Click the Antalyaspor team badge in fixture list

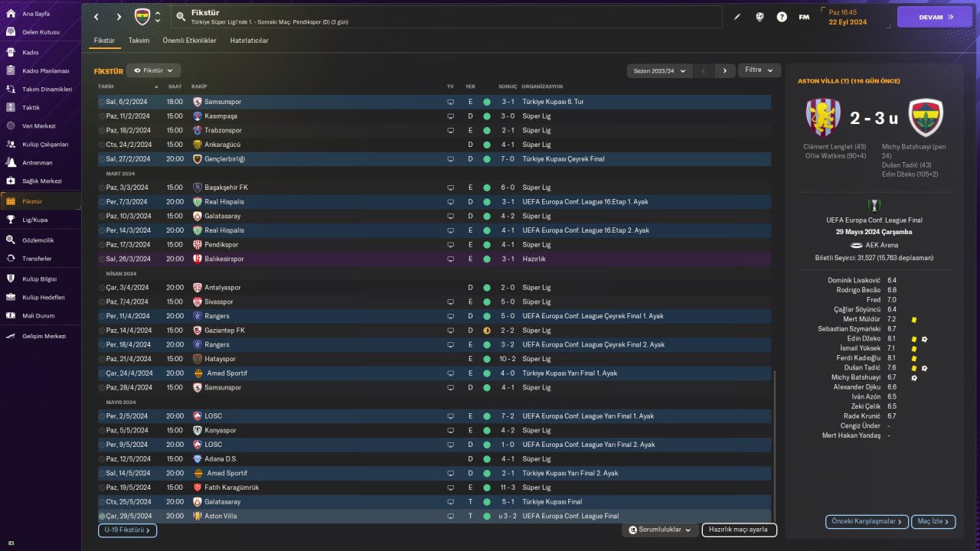click(198, 288)
